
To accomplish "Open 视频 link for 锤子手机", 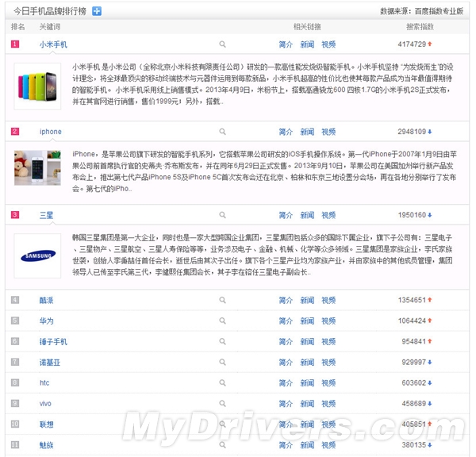I will [x=328, y=342].
